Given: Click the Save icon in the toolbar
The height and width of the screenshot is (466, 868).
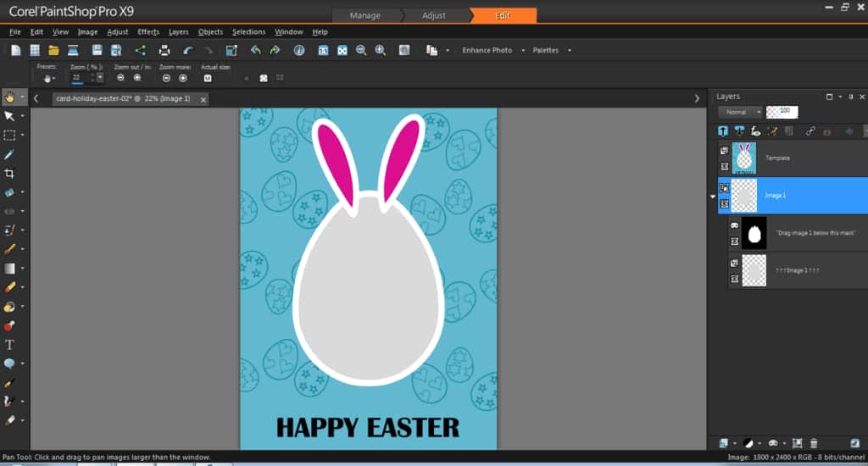Looking at the screenshot, I should click(x=97, y=50).
